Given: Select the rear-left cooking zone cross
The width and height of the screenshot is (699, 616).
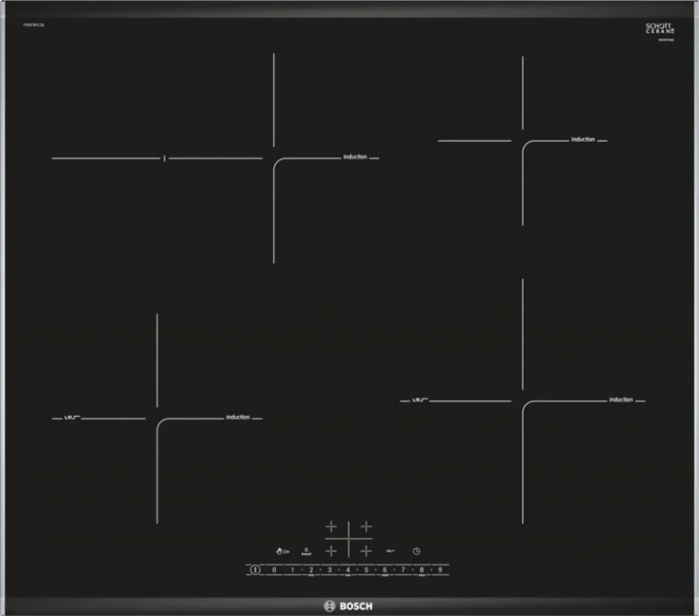Looking at the screenshot, I should coord(332,527).
